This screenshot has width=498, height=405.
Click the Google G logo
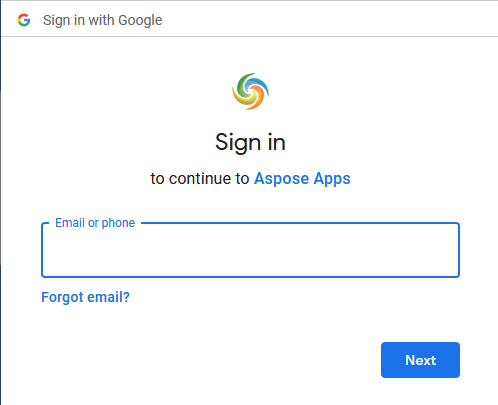coord(24,20)
